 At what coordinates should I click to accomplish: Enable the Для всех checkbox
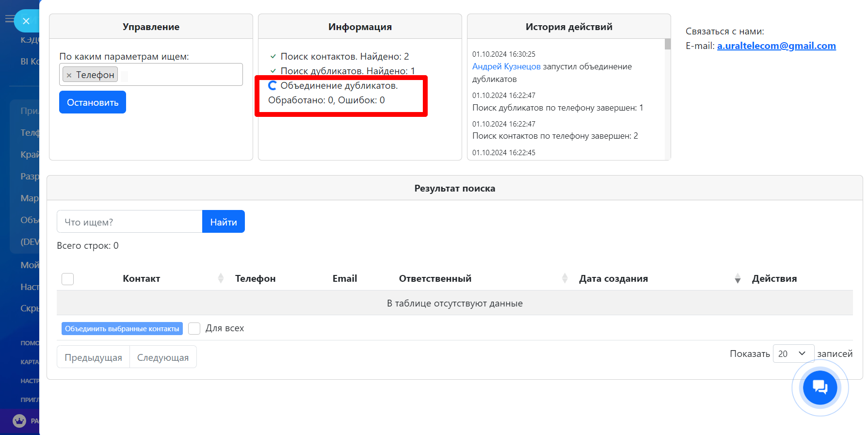(x=194, y=328)
